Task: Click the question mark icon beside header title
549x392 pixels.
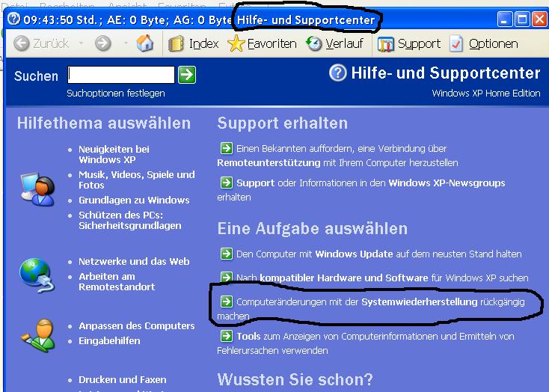Action: point(337,73)
